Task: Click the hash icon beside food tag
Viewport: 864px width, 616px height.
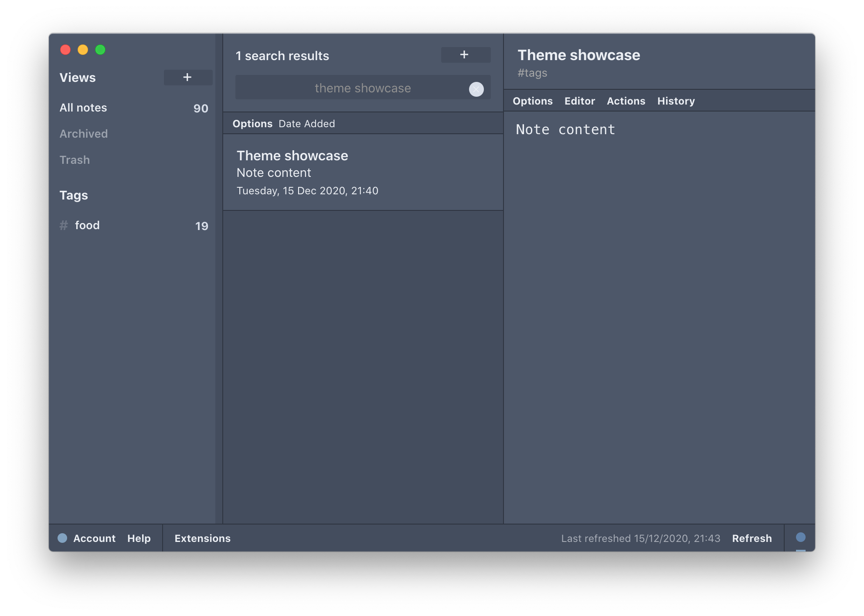Action: coord(64,225)
